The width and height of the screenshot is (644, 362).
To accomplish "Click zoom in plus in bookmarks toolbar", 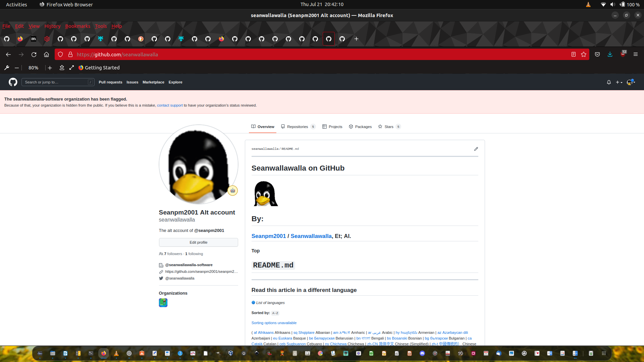I will pyautogui.click(x=50, y=68).
